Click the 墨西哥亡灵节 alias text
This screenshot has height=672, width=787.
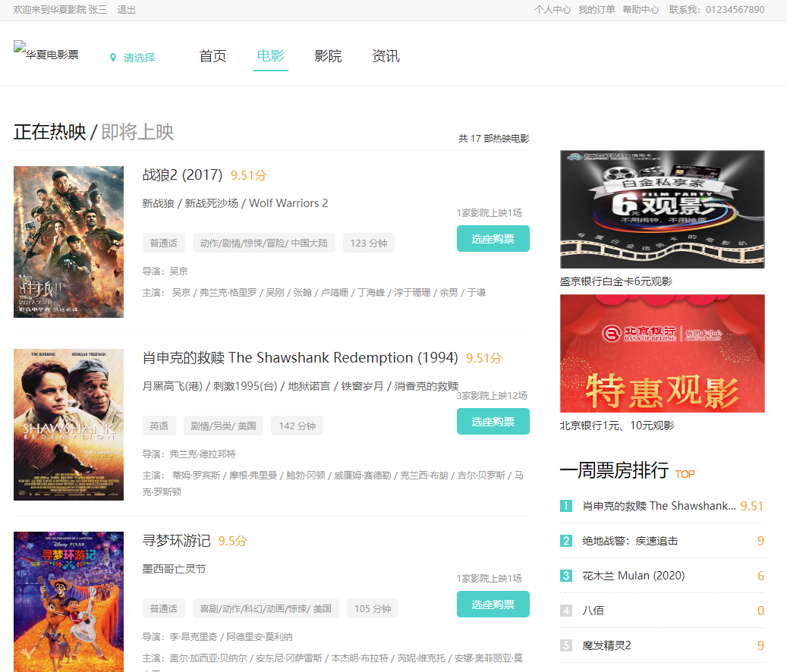click(174, 569)
